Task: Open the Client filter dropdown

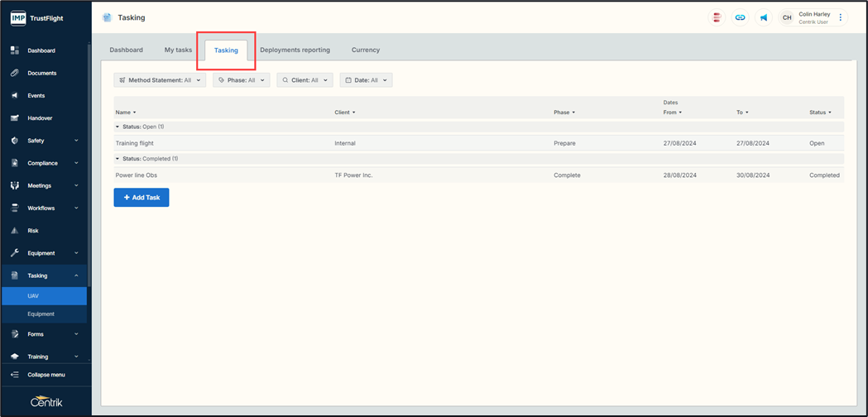Action: 305,80
